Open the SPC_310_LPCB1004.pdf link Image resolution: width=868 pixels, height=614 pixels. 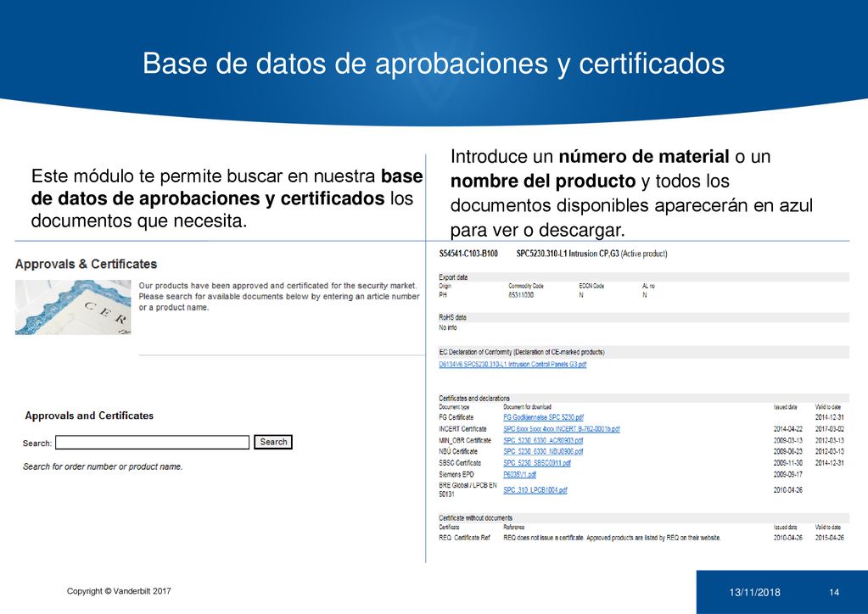point(535,490)
